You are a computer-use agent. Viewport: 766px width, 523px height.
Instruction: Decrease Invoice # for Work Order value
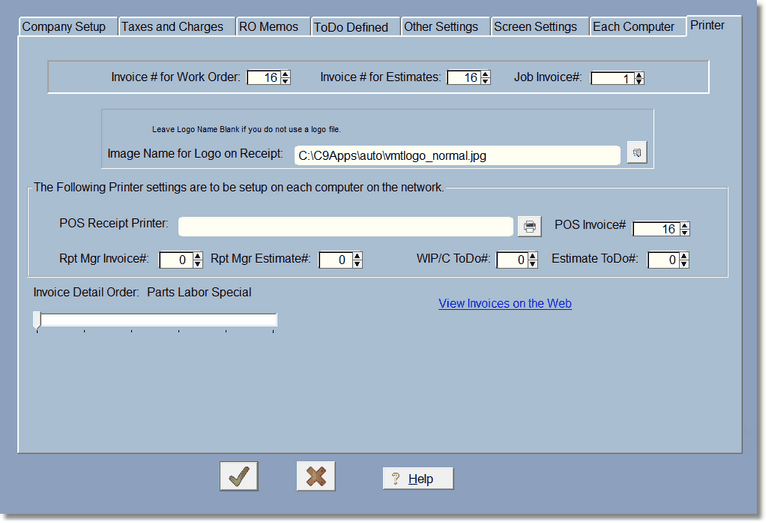point(286,81)
